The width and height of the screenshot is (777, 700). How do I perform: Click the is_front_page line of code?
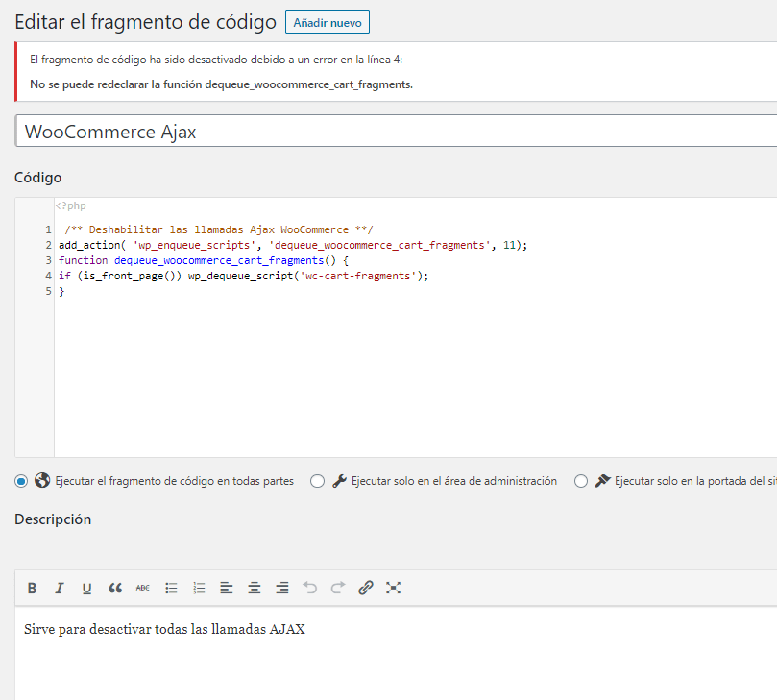tap(243, 276)
